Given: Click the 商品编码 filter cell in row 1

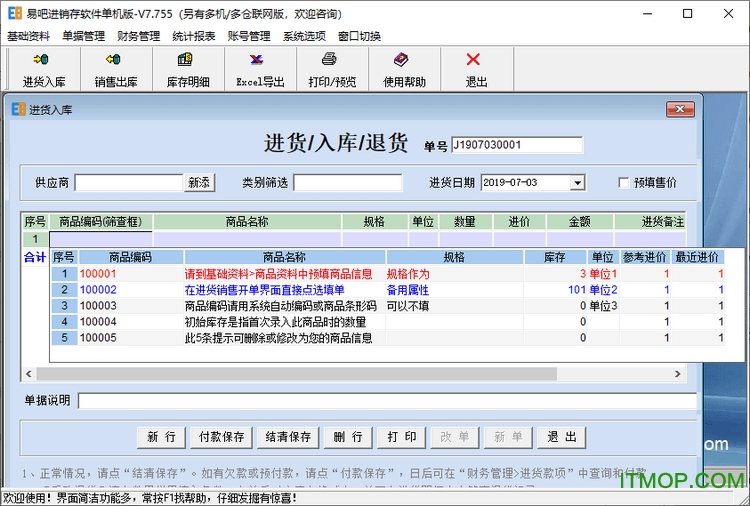Looking at the screenshot, I should [x=101, y=239].
